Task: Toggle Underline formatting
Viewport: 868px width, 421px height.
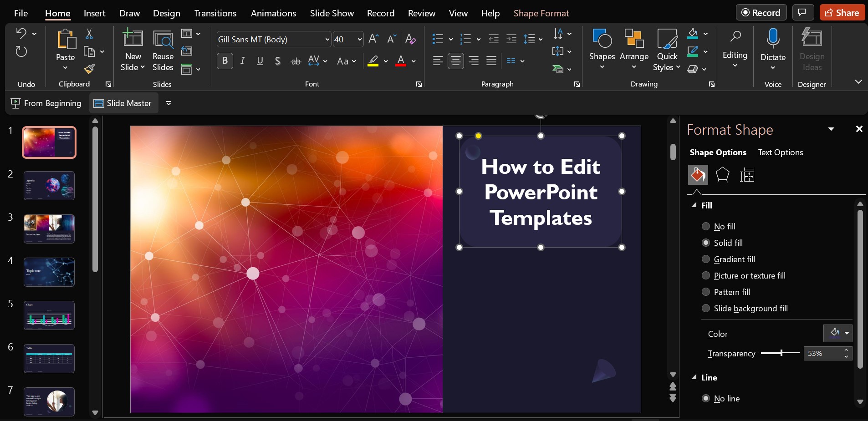Action: coord(260,61)
